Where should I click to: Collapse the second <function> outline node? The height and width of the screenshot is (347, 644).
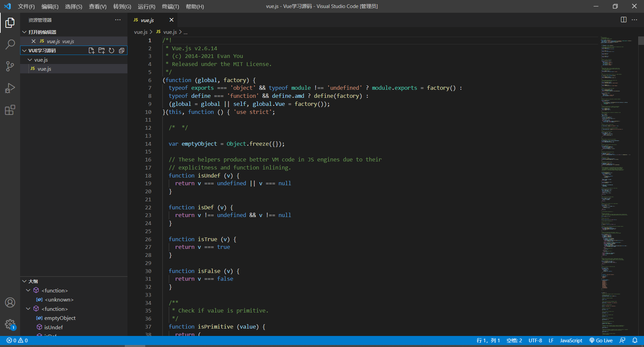coord(28,309)
